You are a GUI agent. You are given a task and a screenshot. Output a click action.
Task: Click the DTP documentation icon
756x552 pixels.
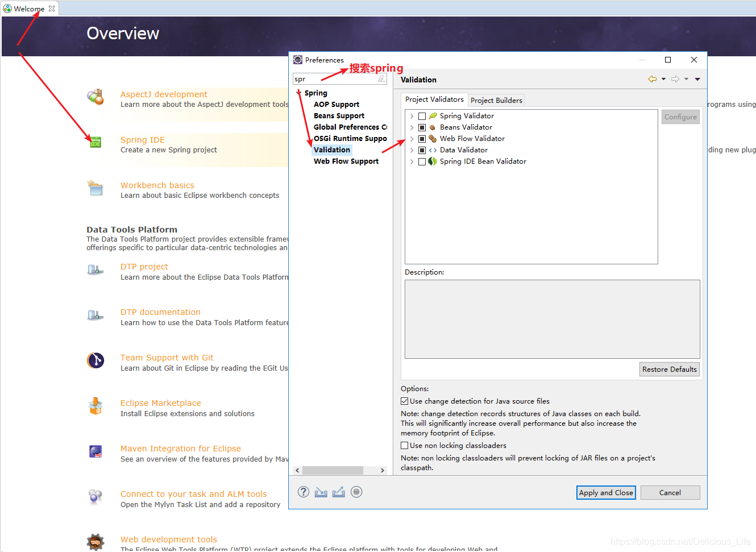95,316
